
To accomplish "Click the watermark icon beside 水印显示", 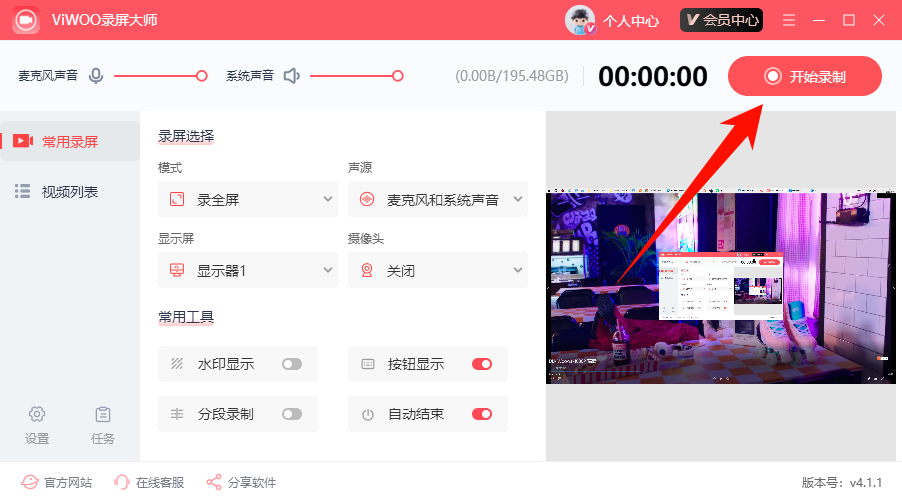I will pyautogui.click(x=177, y=364).
